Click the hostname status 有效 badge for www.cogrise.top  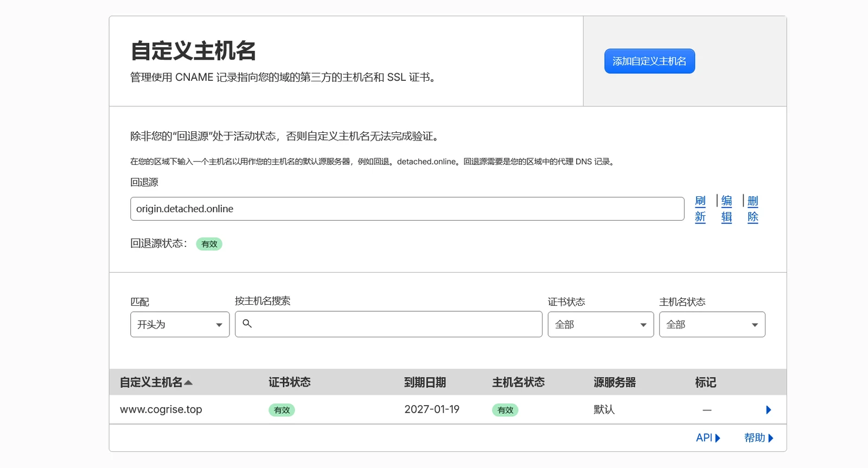pyautogui.click(x=505, y=410)
